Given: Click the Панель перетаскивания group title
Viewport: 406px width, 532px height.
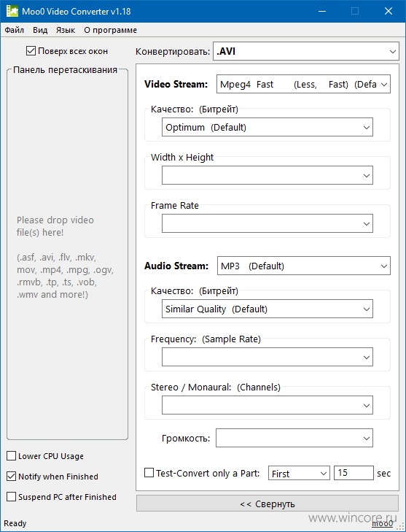Looking at the screenshot, I should click(65, 70).
